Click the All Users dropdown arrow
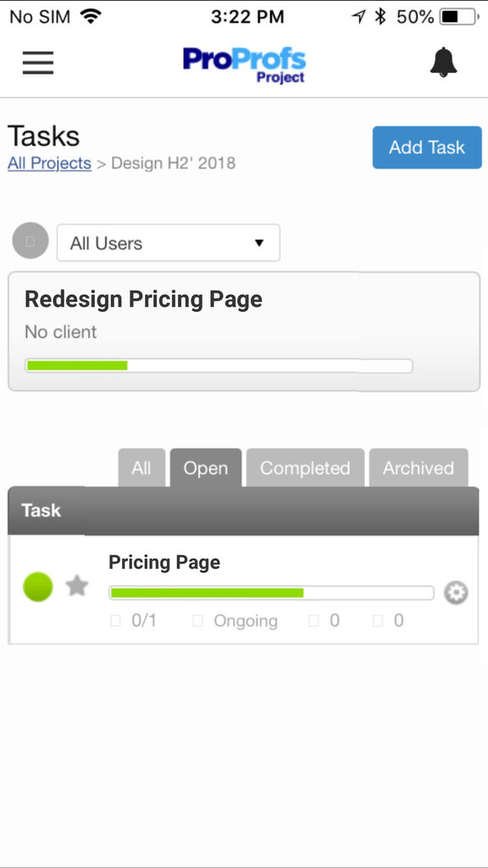488x868 pixels. tap(259, 243)
